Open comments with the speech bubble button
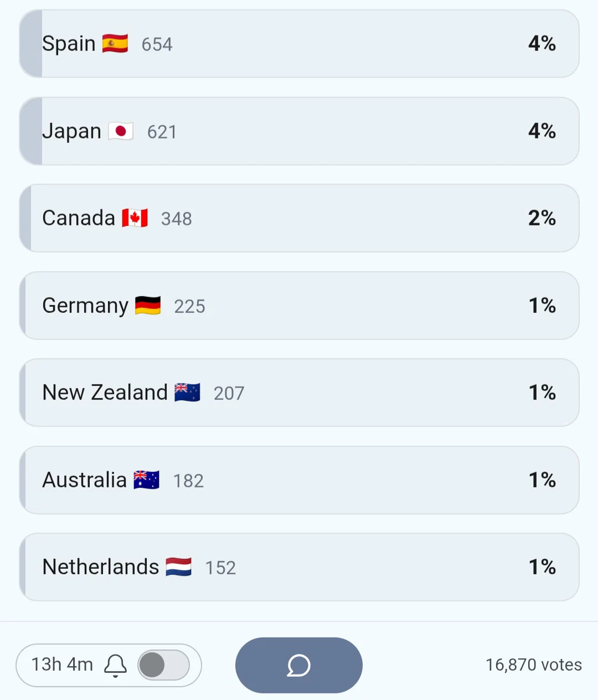 point(299,665)
